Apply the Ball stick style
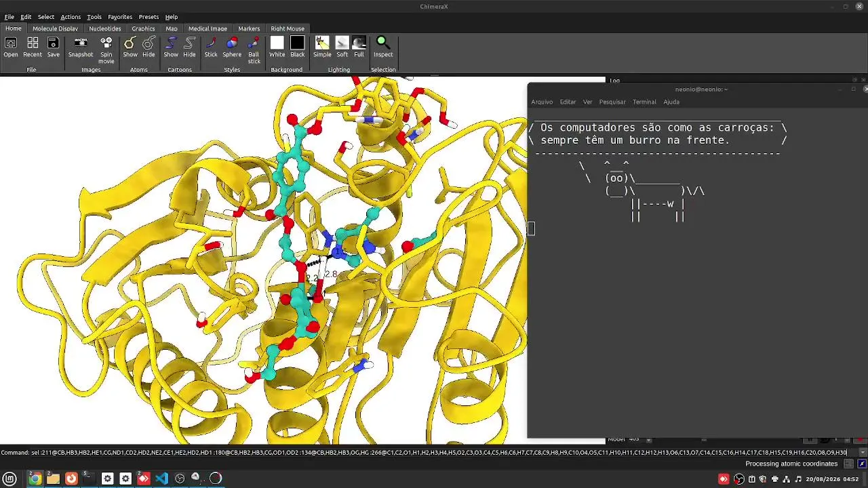 click(254, 43)
